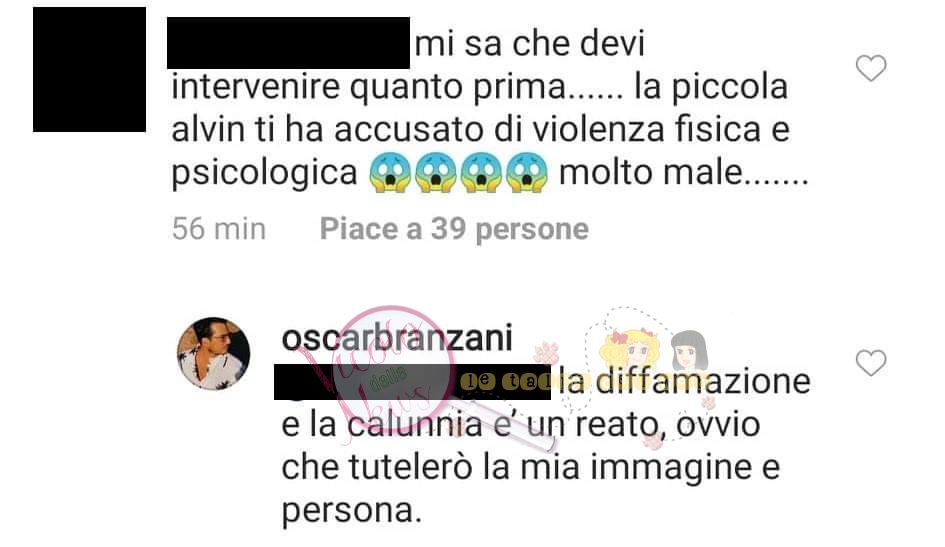
Task: Select the first screaming face emoji
Action: (x=389, y=173)
